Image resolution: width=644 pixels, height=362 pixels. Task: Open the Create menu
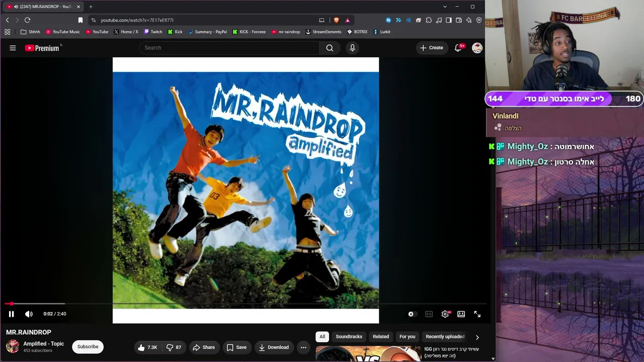(432, 48)
